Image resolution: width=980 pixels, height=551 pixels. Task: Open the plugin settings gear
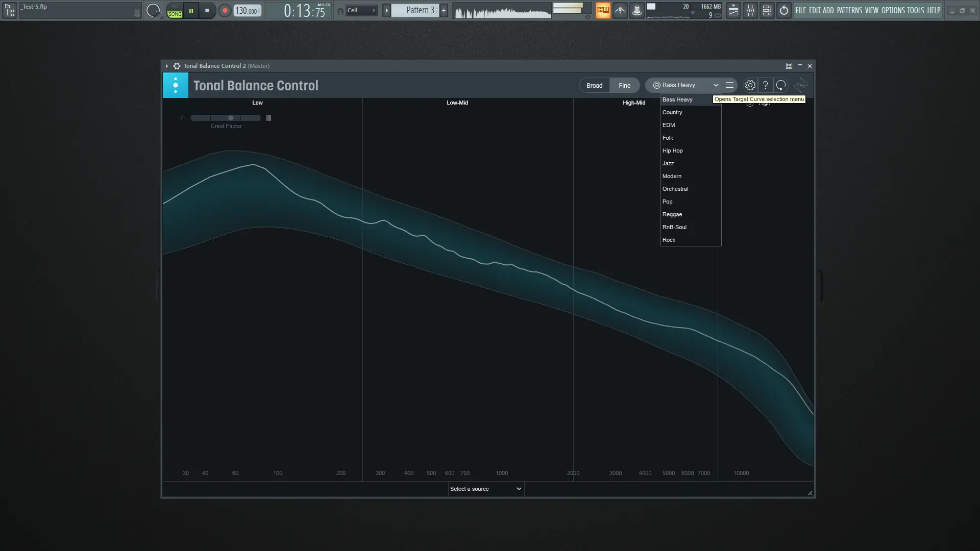pos(750,85)
